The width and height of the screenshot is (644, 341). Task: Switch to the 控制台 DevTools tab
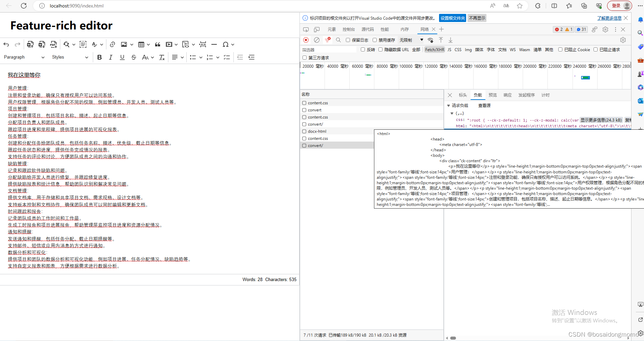click(349, 29)
